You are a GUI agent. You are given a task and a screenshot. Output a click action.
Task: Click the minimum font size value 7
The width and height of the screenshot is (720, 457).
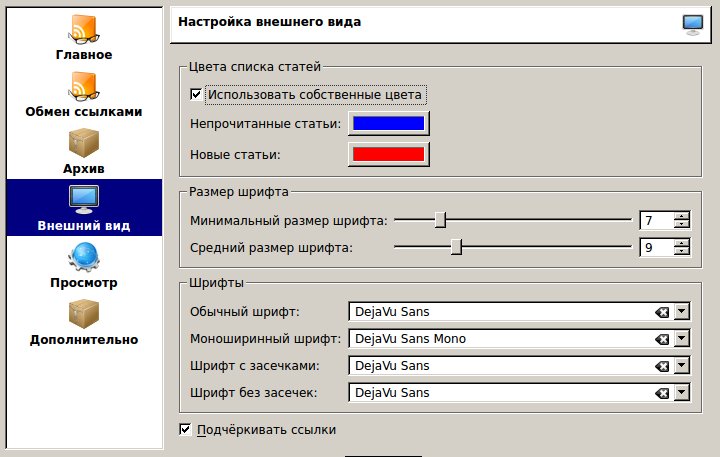(x=657, y=220)
